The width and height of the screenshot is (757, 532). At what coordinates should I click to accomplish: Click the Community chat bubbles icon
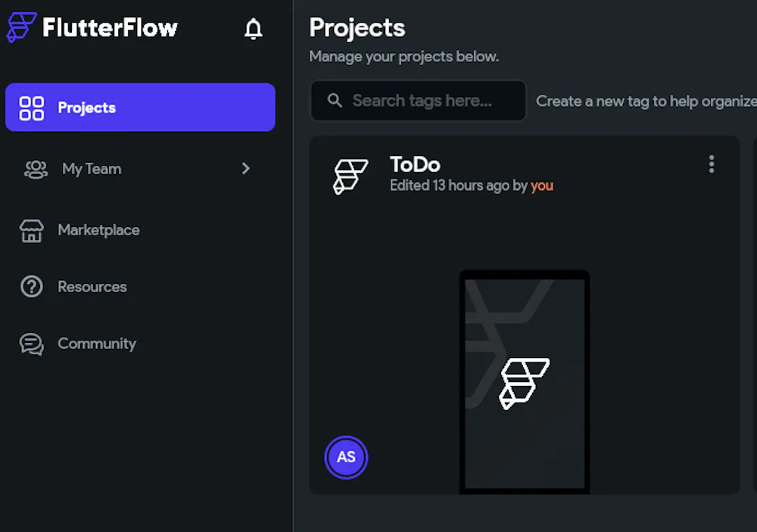tap(32, 344)
